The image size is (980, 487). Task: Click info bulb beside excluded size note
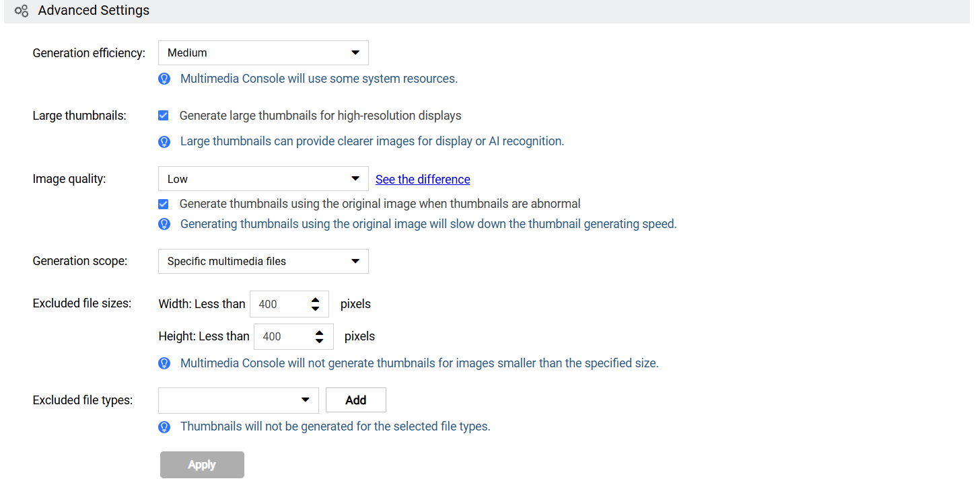pyautogui.click(x=164, y=363)
